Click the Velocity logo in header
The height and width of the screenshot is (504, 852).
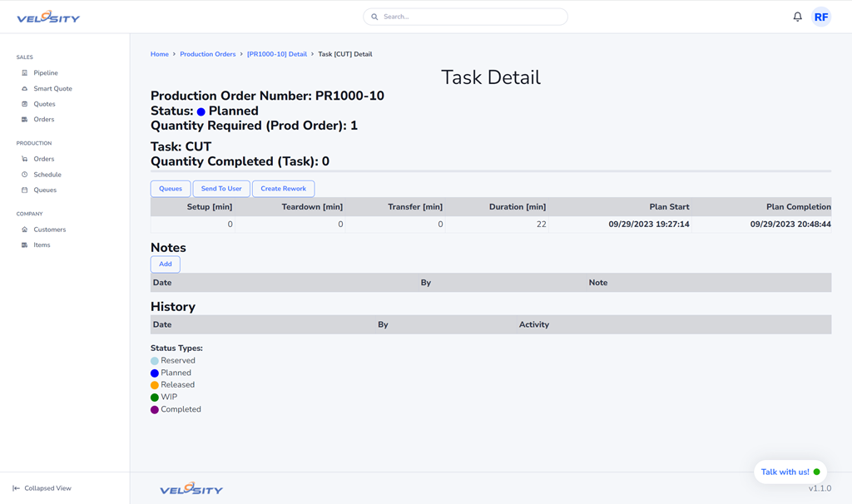click(48, 17)
